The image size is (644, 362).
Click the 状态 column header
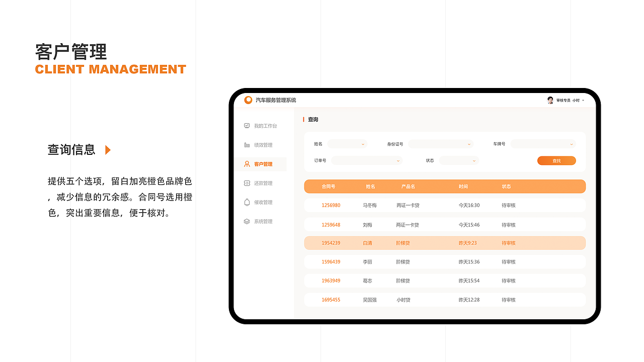506,187
